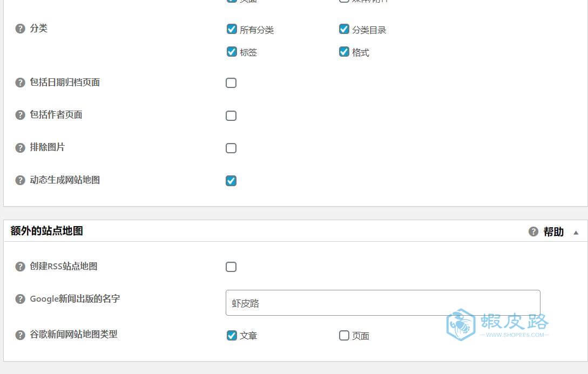Click help icon beside 排除图片
588x374 pixels.
[20, 148]
